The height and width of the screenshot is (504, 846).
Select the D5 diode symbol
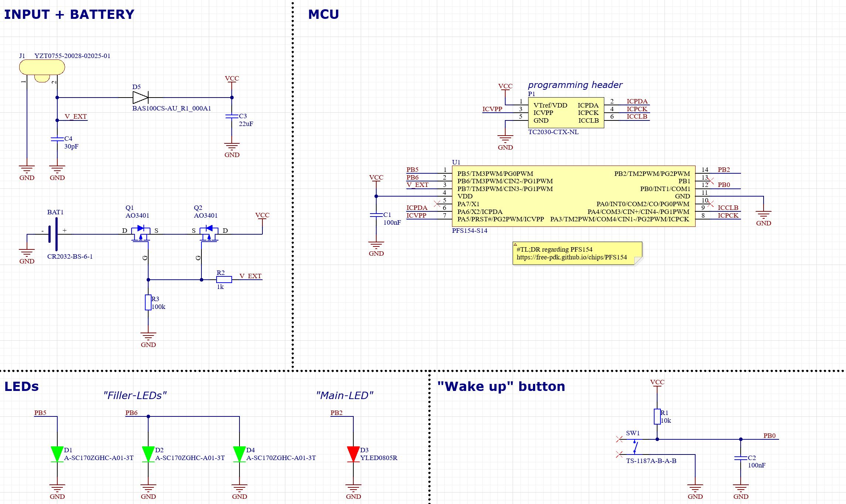[x=140, y=98]
